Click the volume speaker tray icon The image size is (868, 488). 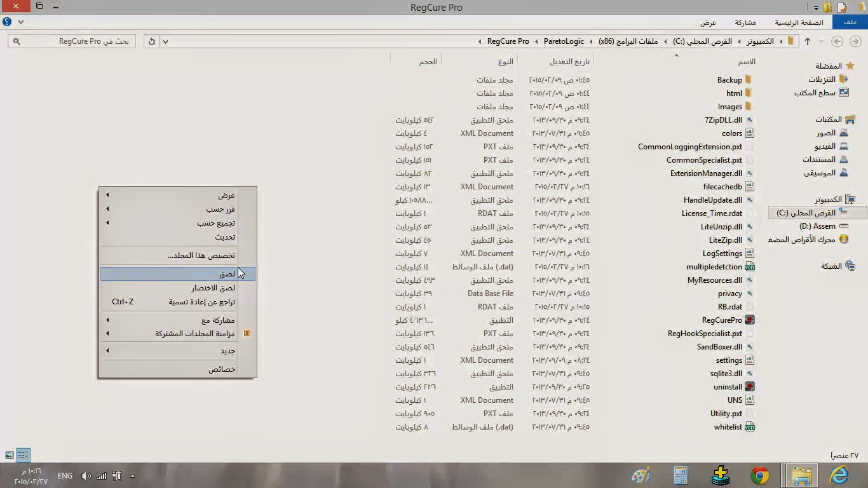tap(86, 475)
